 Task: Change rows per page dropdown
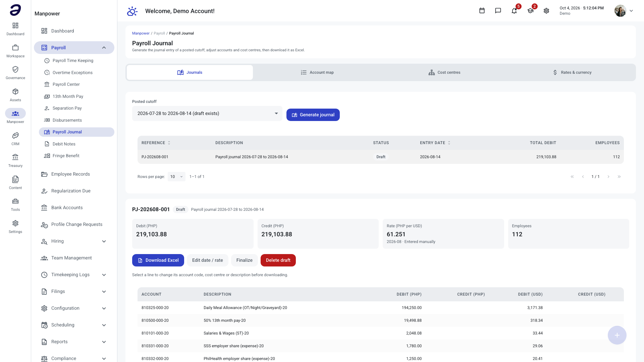176,177
